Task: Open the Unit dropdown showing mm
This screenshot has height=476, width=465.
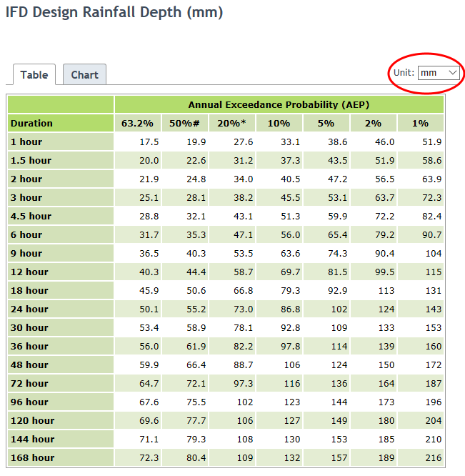Action: tap(439, 73)
